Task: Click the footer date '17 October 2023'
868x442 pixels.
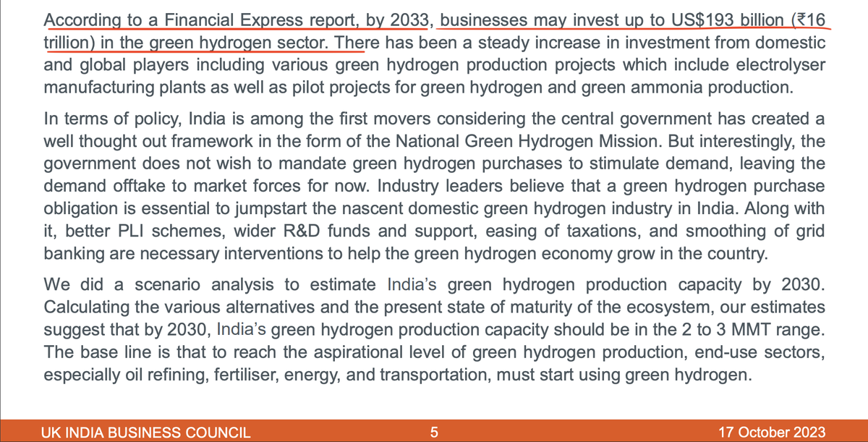Action: [773, 433]
